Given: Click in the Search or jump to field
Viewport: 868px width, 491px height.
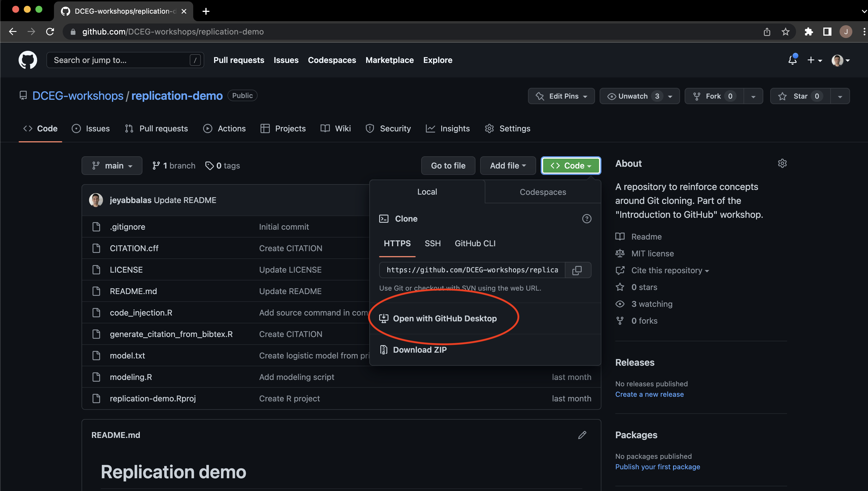Looking at the screenshot, I should 125,60.
